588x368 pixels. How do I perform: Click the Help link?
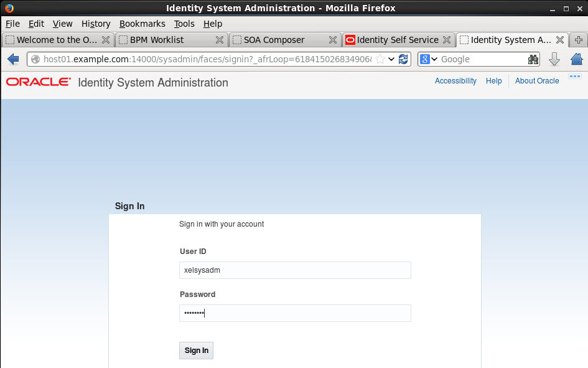494,81
